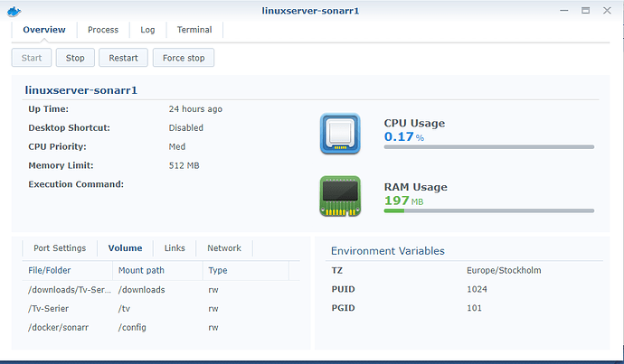Viewport: 624px width, 364px height.
Task: Click the 512 MB memory limit value
Action: tap(184, 165)
